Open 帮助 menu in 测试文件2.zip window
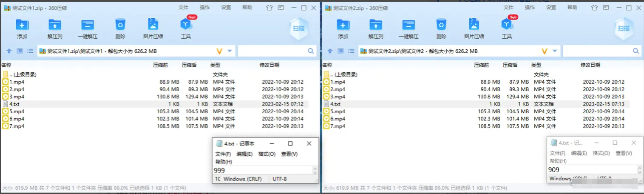The width and height of the screenshot is (644, 194). coord(572,8)
